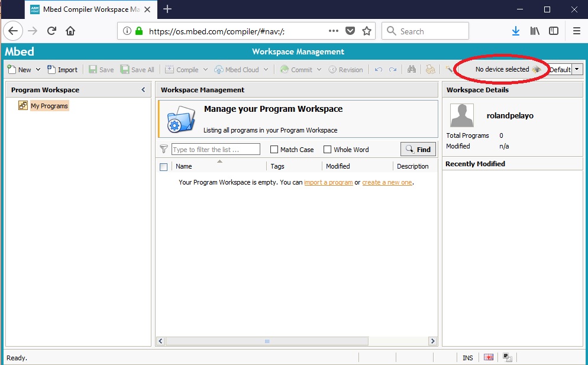Viewport: 588px width, 365px height.
Task: Bookmark the page with star icon
Action: 367,31
